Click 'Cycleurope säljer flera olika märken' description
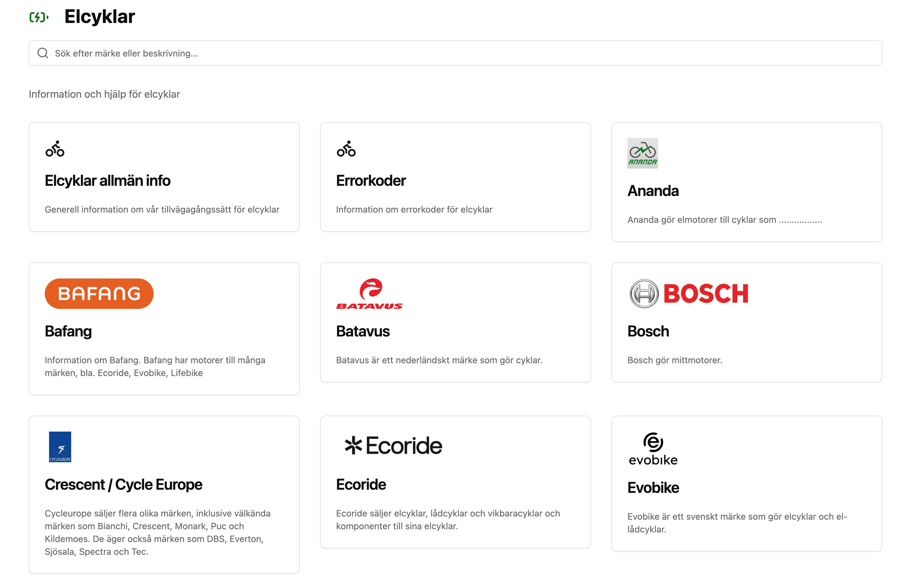 (157, 532)
